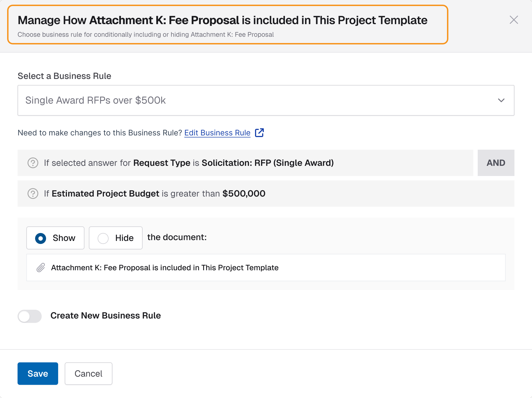Click the external link icon beside Edit Business Rule
Viewport: 532px width, 398px height.
[x=259, y=133]
